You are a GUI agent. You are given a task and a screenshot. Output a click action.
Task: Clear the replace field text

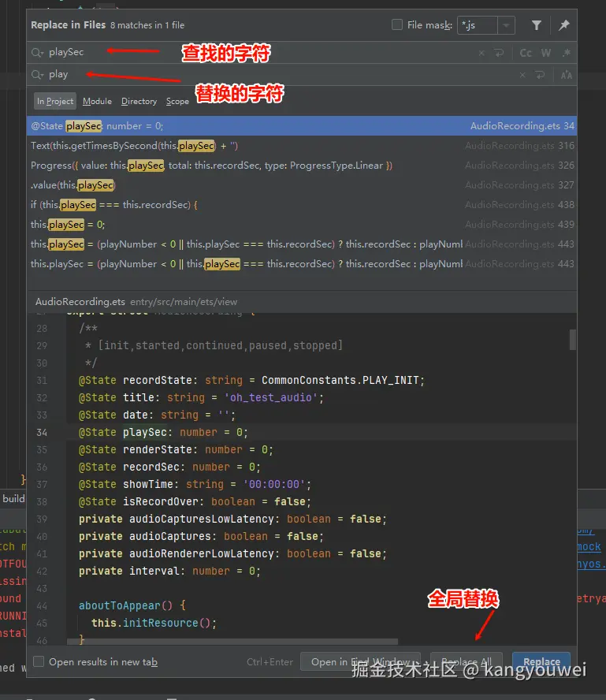[x=522, y=75]
